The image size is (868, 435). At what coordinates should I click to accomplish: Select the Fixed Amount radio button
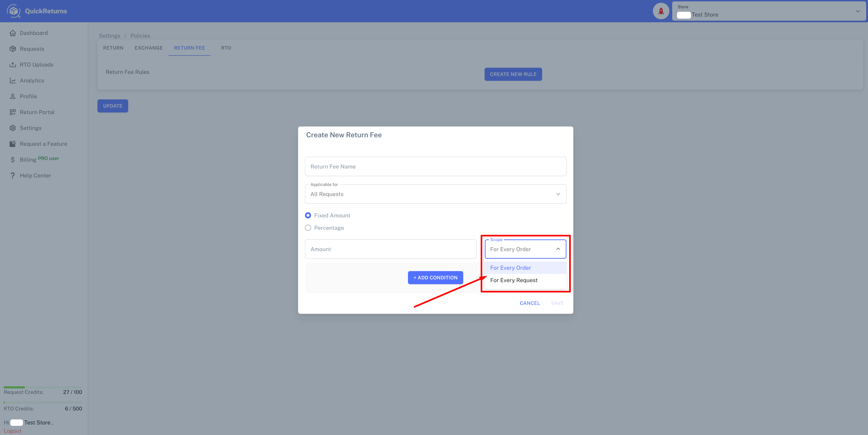click(x=308, y=216)
